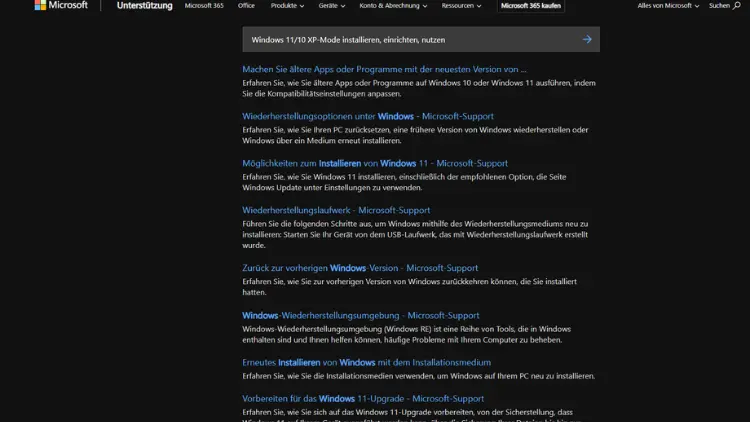
Task: Click the Microsoft logo
Action: [x=61, y=5]
